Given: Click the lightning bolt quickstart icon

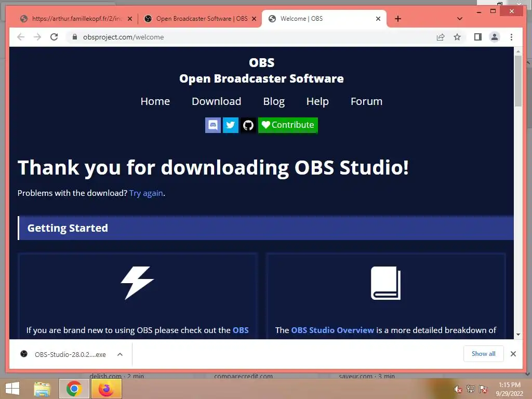Looking at the screenshot, I should click(x=137, y=283).
